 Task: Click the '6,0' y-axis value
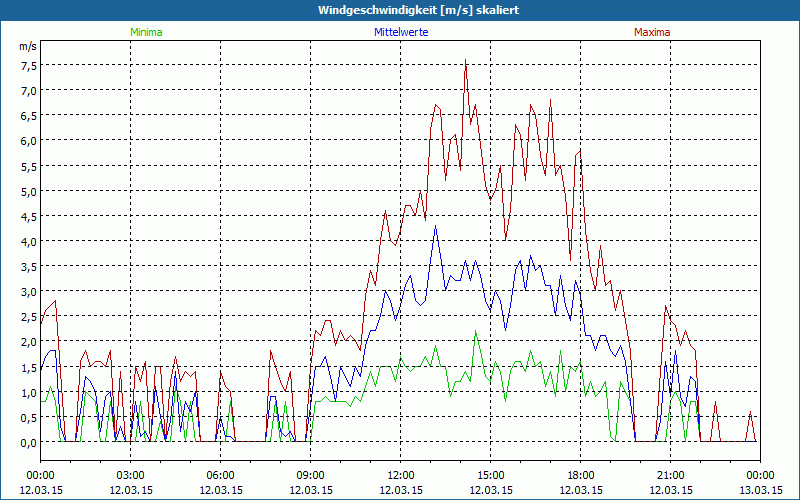click(29, 141)
